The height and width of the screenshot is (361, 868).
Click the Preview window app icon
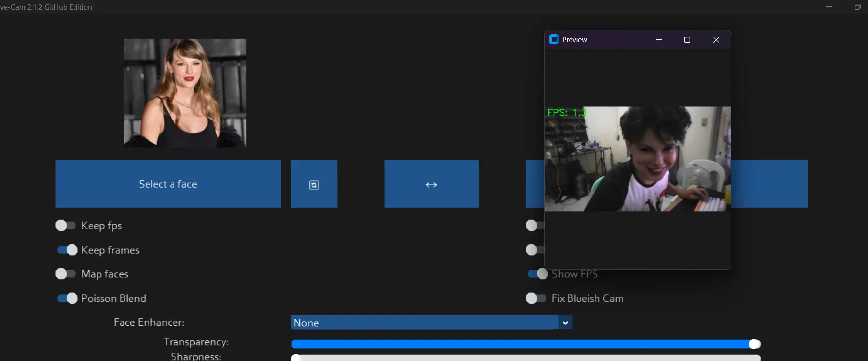click(x=554, y=39)
